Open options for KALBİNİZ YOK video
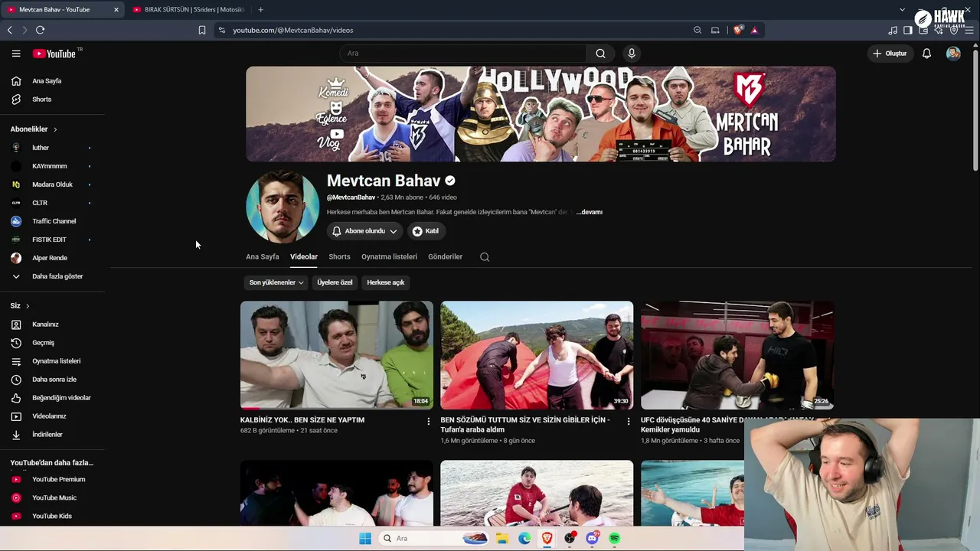This screenshot has width=980, height=551. (429, 421)
